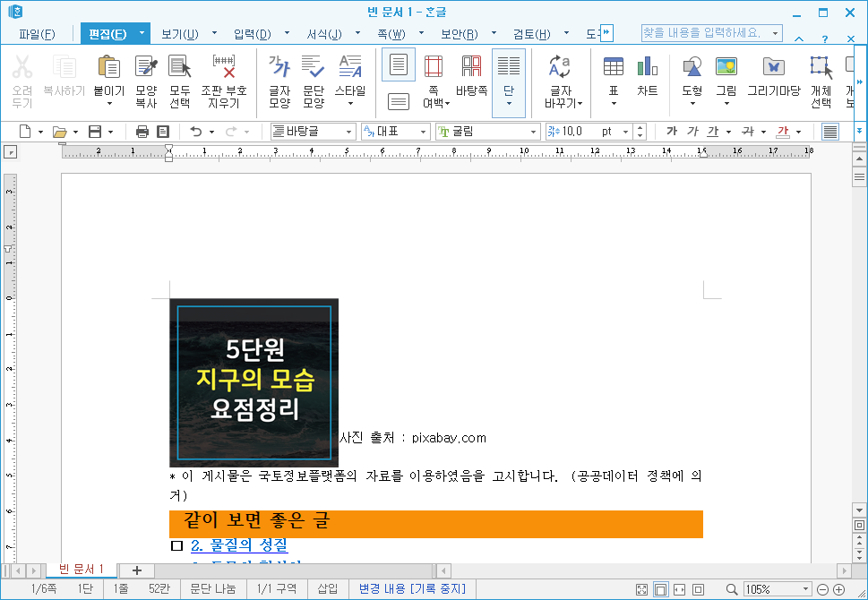Expand the Edit (편집) tab dropdown arrow
The width and height of the screenshot is (868, 600).
coord(142,33)
